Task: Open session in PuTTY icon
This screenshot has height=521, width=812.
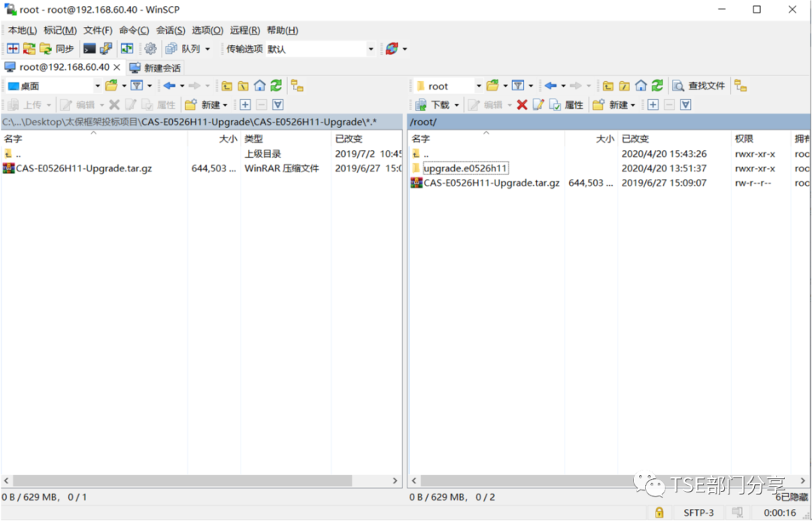Action: pyautogui.click(x=106, y=49)
